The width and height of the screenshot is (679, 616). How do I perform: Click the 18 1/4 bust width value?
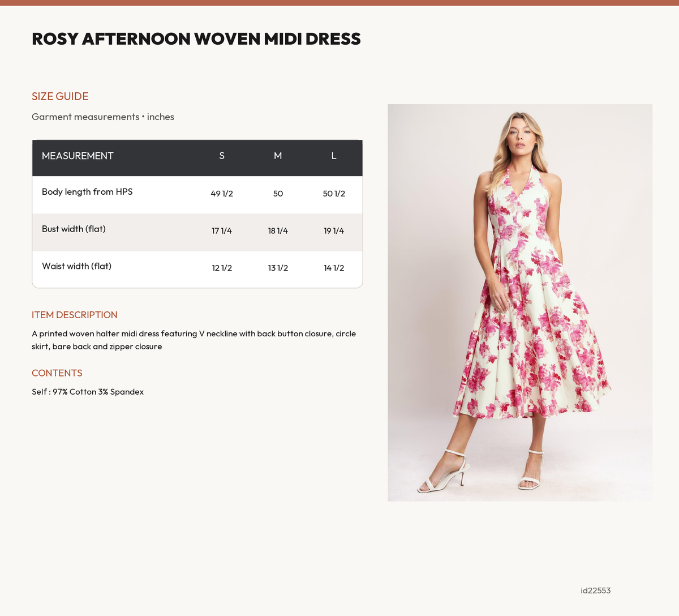coord(278,231)
